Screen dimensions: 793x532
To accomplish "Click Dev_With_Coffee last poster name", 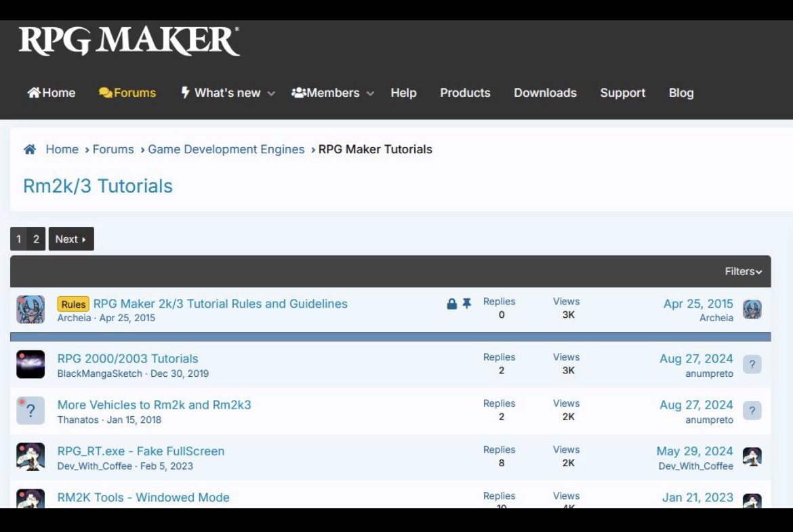I will tap(695, 466).
